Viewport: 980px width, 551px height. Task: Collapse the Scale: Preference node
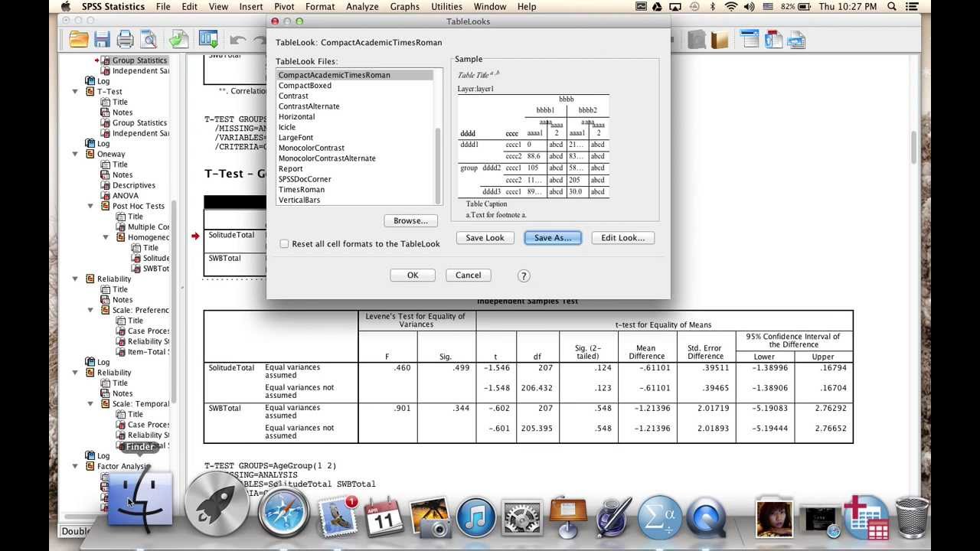pos(90,310)
